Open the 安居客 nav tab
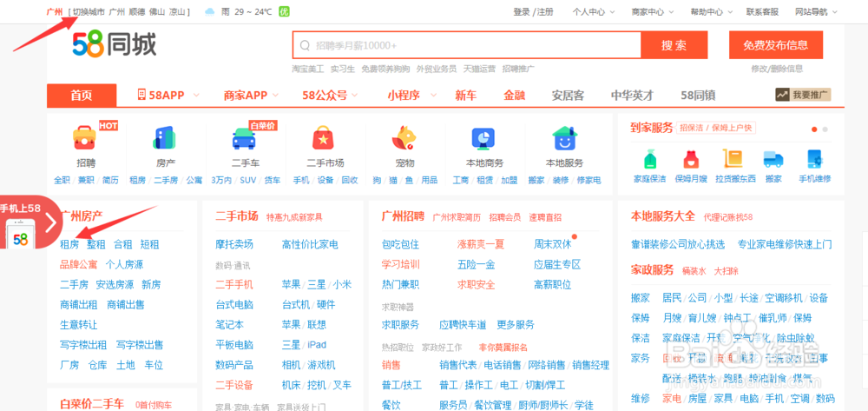Viewport: 868px width, 411px height. [568, 96]
